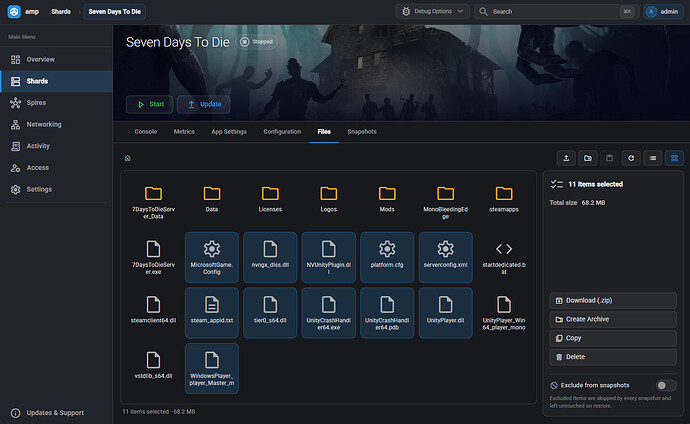Select the steamclient64.dll file

pos(153,313)
